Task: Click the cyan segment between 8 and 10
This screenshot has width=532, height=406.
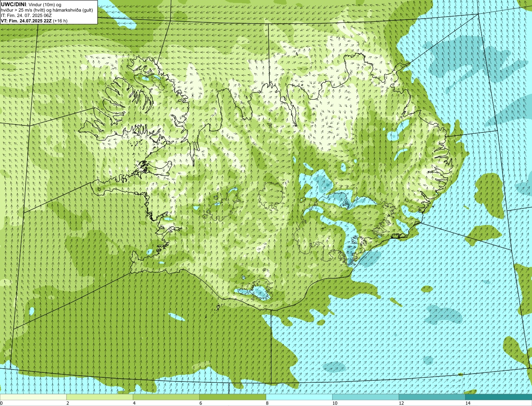Action: click(x=299, y=397)
